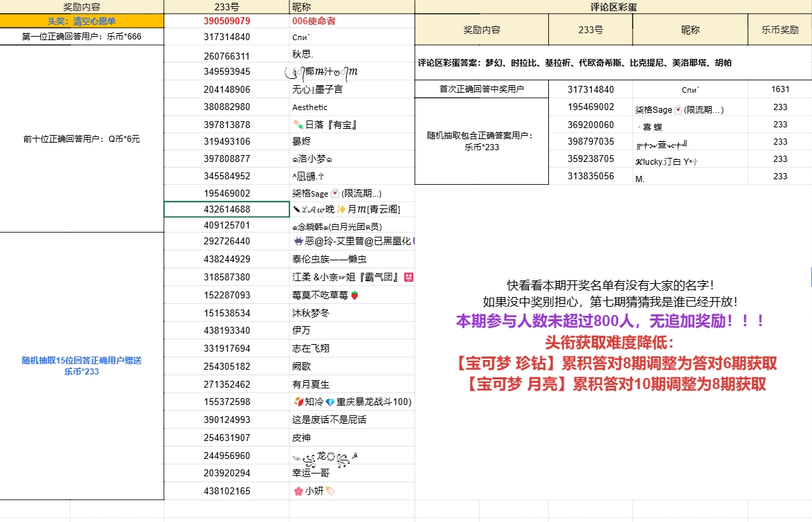812x522 pixels.
Task: Click the ID 319493106
Action: [x=227, y=141]
